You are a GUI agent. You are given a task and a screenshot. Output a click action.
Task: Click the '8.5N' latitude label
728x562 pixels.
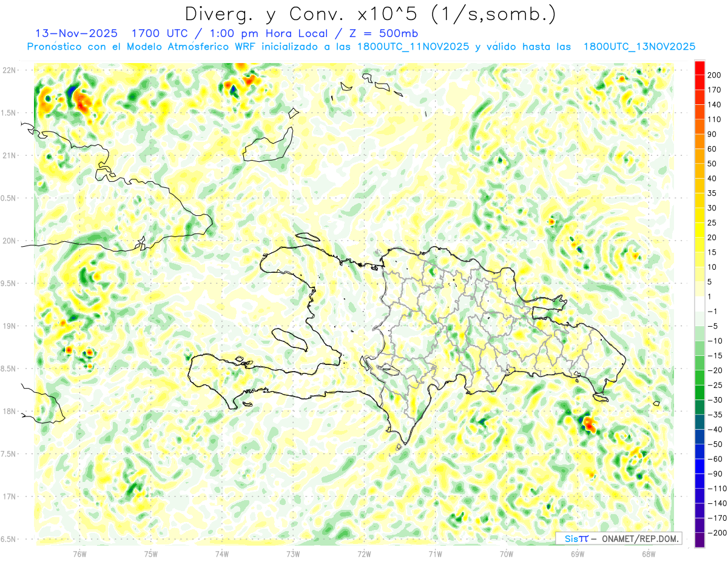tap(8, 369)
